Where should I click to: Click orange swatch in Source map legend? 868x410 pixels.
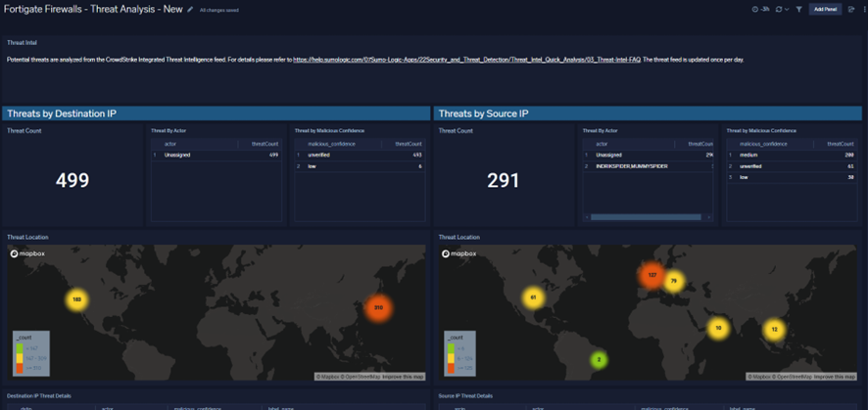(x=451, y=368)
